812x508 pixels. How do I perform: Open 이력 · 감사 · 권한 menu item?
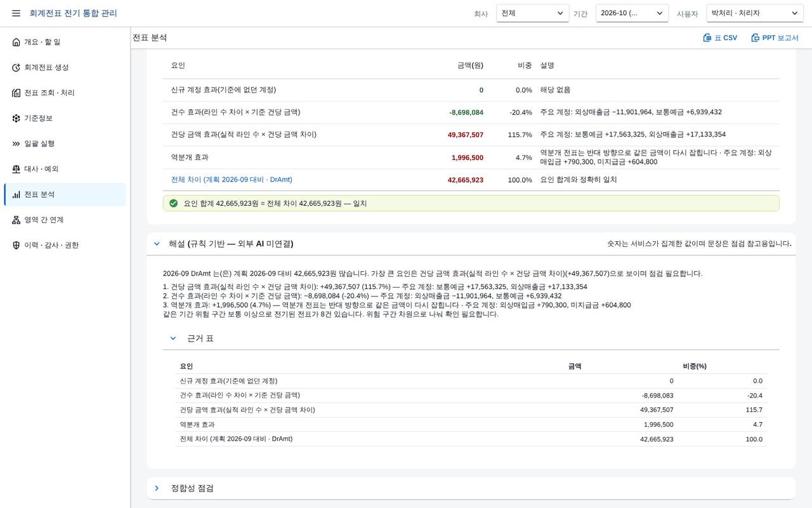click(65, 245)
